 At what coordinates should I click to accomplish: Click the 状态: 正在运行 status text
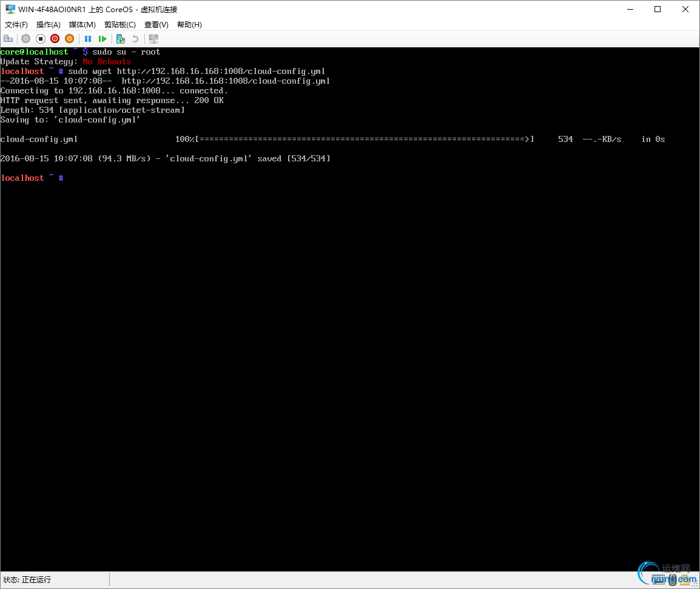[x=27, y=580]
